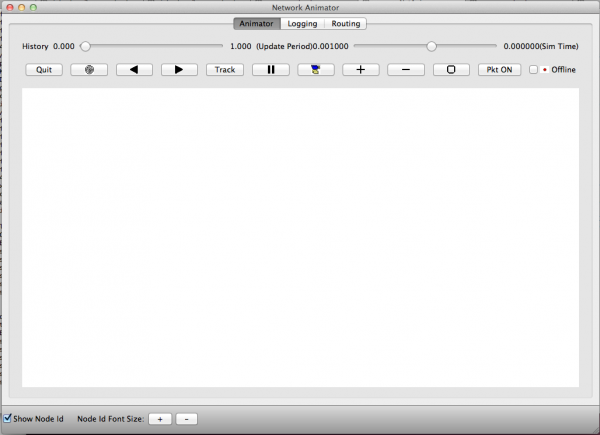
Task: Pause the animation with the pause button
Action: [x=270, y=70]
